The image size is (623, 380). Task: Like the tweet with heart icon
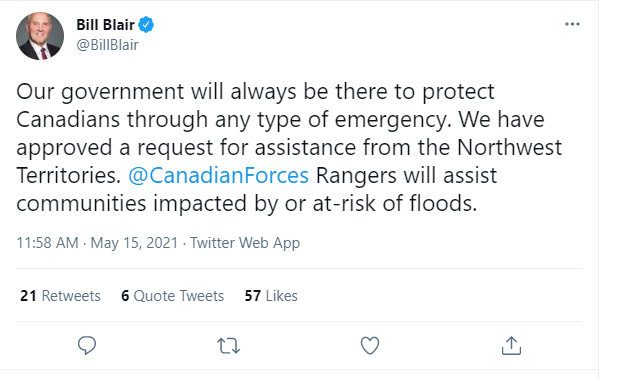[370, 345]
